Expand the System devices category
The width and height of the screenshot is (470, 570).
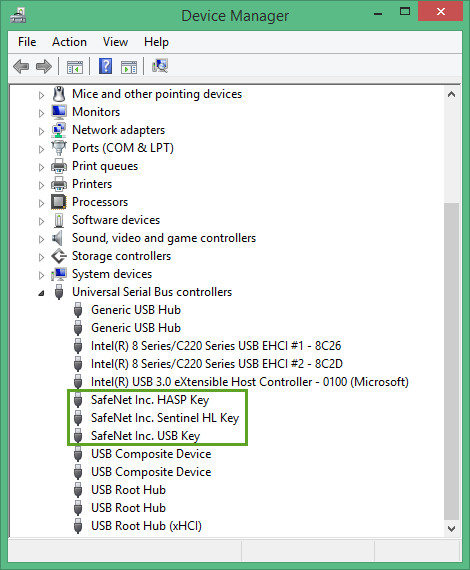pyautogui.click(x=41, y=275)
